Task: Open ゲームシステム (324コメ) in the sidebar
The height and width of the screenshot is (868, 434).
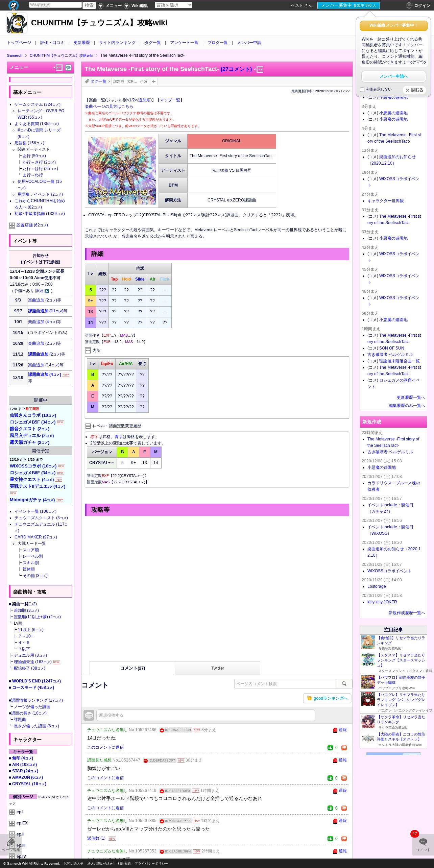Action: (38, 105)
